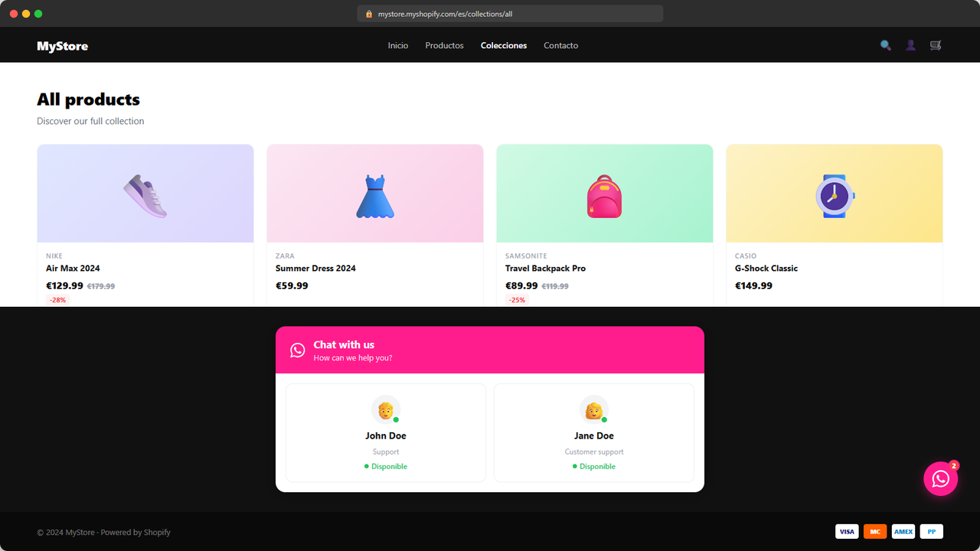
Task: Click the browser URL address field
Action: click(x=510, y=14)
